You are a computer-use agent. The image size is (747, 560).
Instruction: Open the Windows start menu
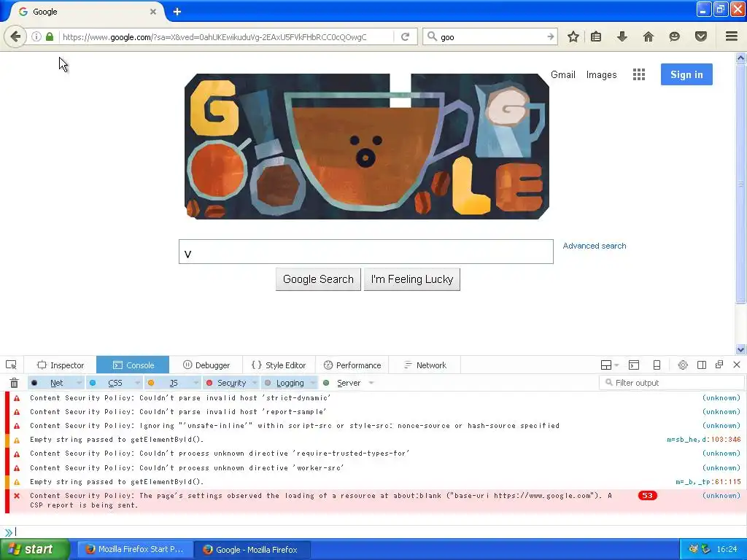tap(35, 549)
